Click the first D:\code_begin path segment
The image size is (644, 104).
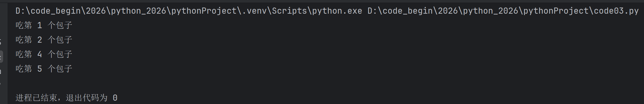tap(48, 11)
